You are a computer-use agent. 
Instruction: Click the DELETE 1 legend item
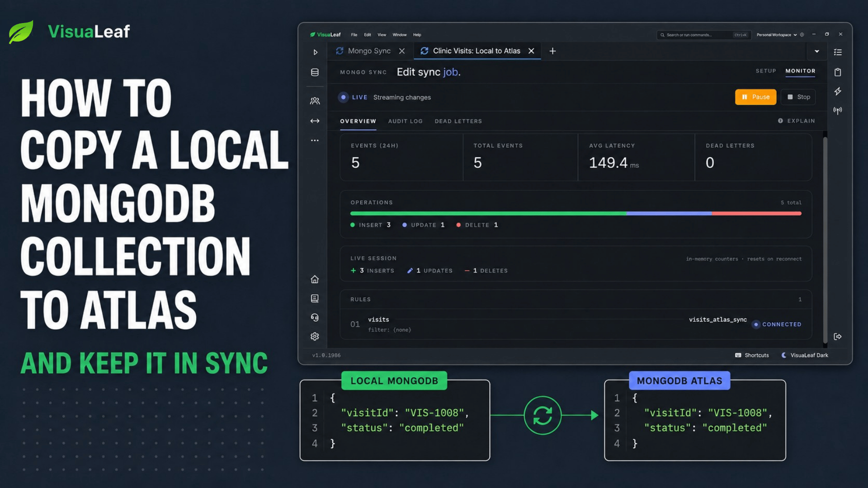tap(477, 225)
